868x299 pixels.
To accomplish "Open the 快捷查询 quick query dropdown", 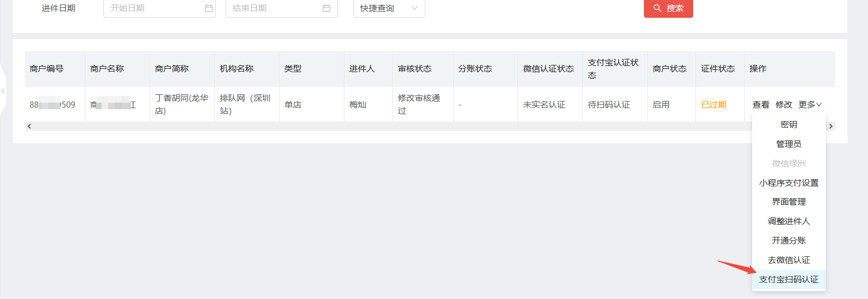I will [x=389, y=8].
